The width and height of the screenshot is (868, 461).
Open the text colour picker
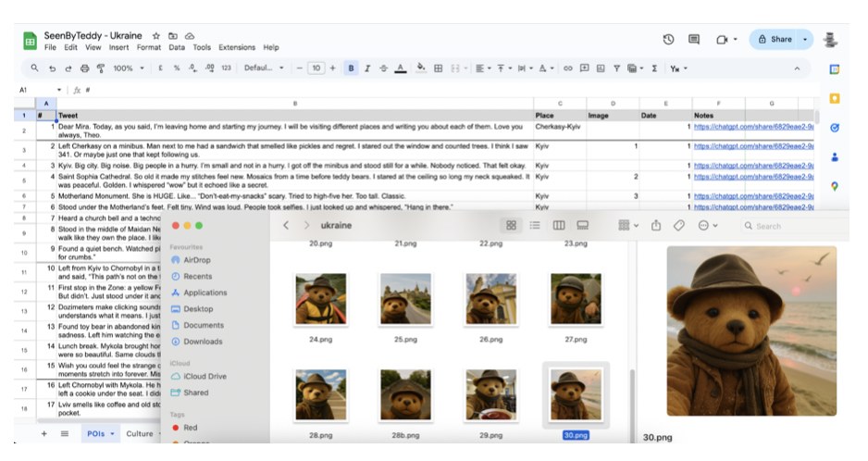[401, 69]
